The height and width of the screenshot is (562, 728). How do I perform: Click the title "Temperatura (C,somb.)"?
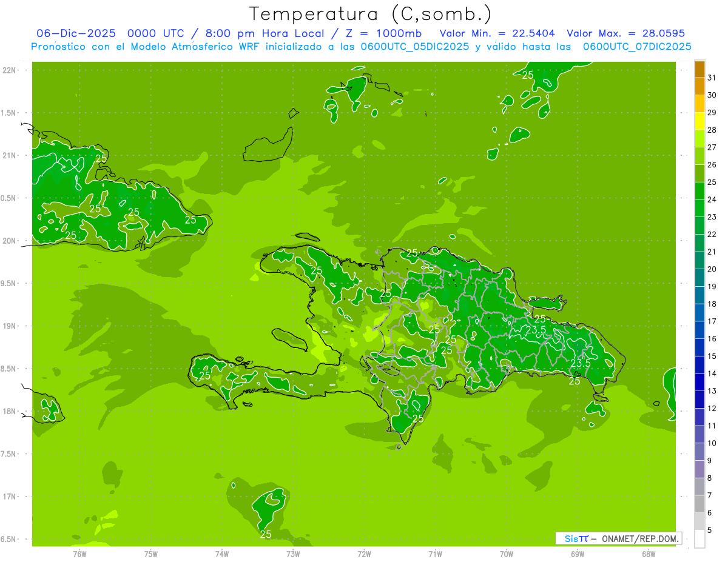pos(371,14)
